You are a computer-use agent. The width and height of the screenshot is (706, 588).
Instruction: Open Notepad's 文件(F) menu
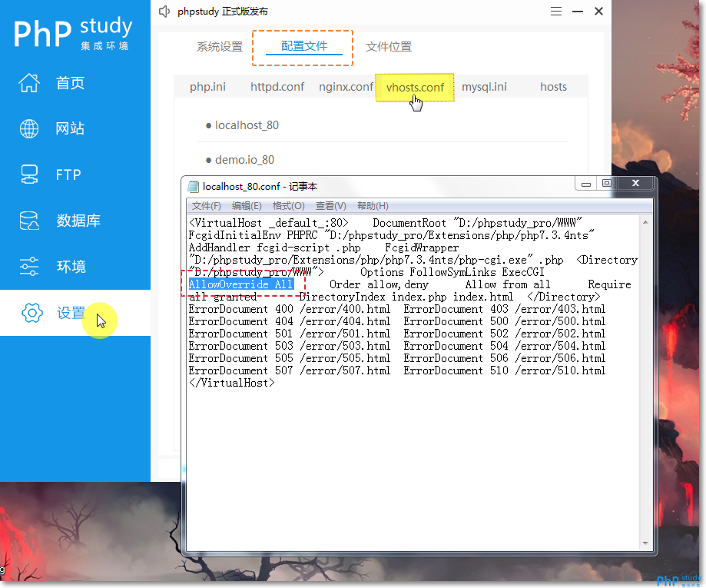tap(206, 206)
